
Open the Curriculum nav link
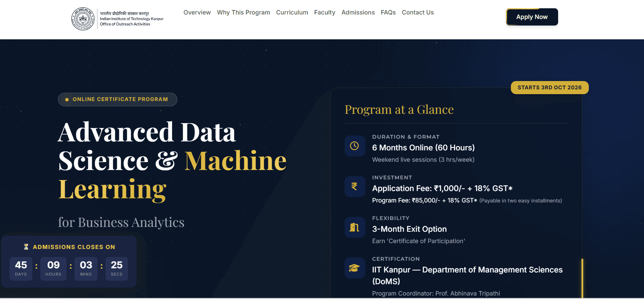coord(292,12)
